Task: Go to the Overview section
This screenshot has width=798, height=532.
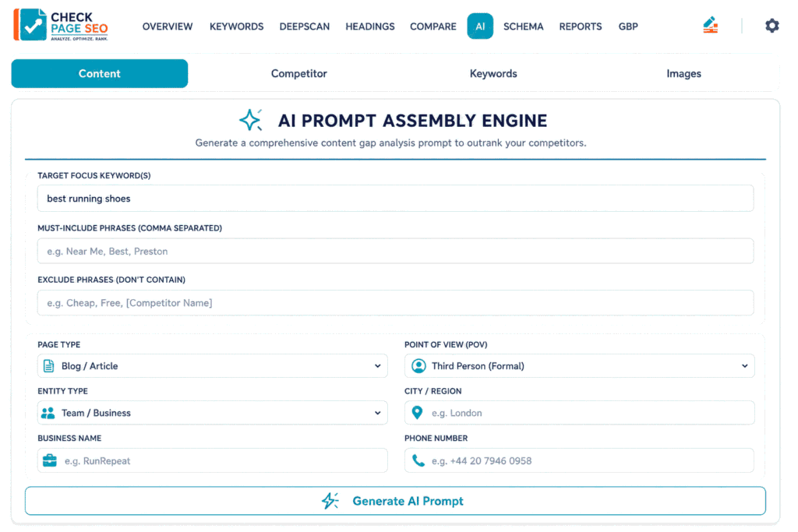Action: 168,26
